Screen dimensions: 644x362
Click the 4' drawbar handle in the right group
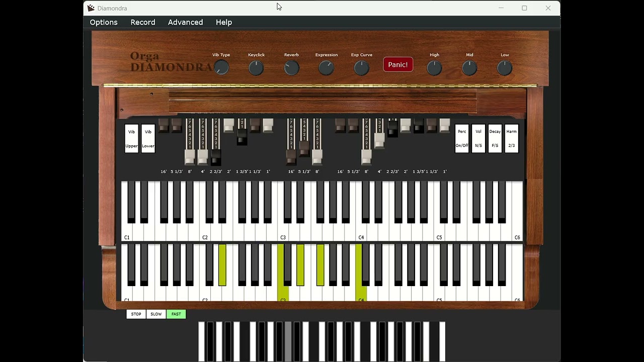(380, 140)
